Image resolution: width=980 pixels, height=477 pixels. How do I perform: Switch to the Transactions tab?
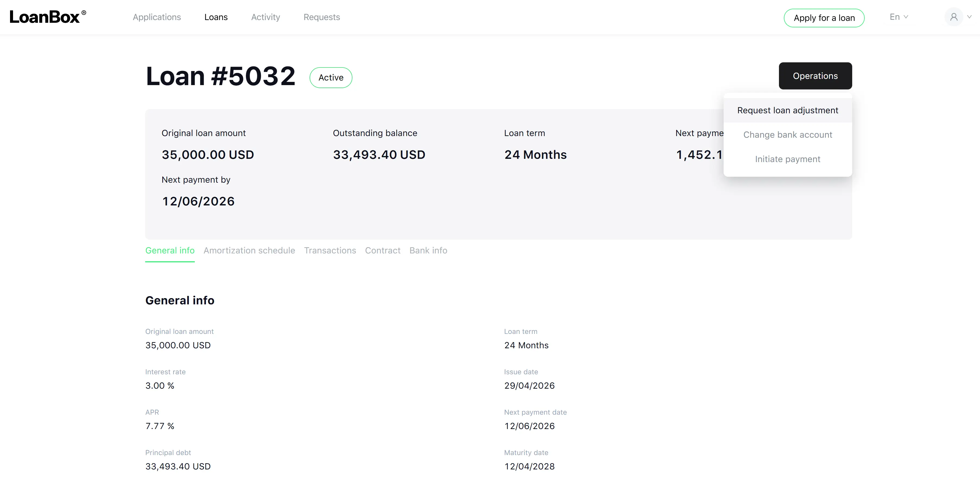pos(330,250)
